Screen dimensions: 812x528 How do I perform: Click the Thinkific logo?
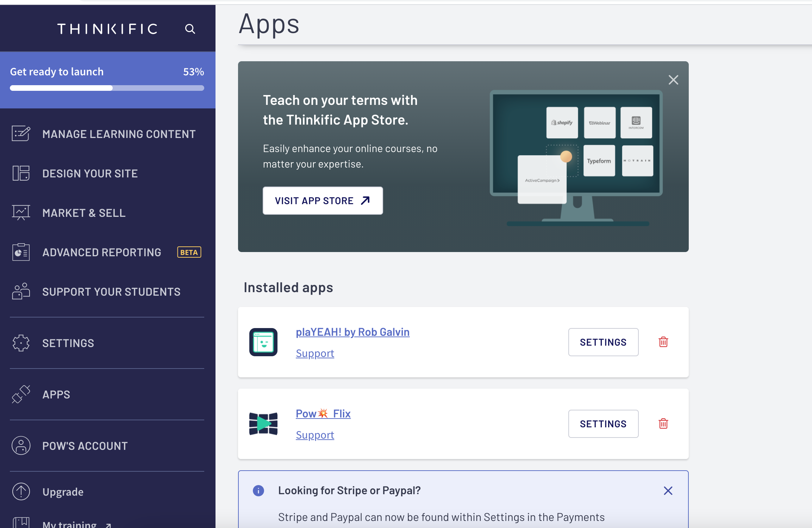coord(107,29)
